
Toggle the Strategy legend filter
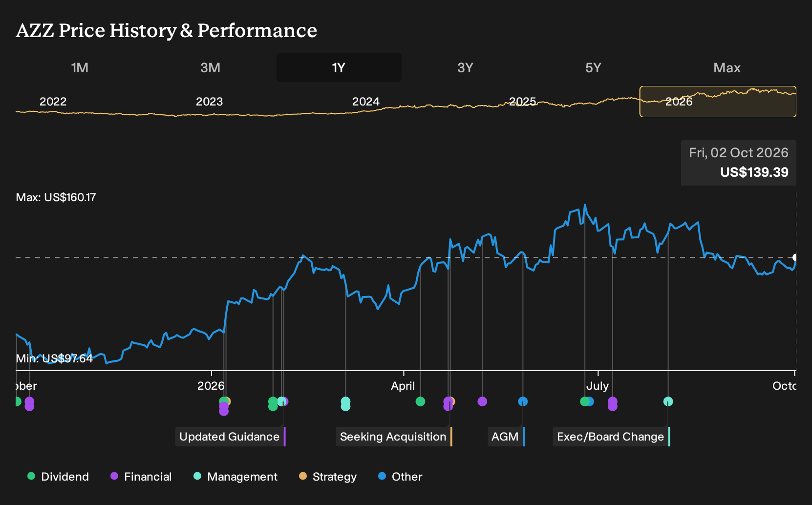[x=328, y=477]
